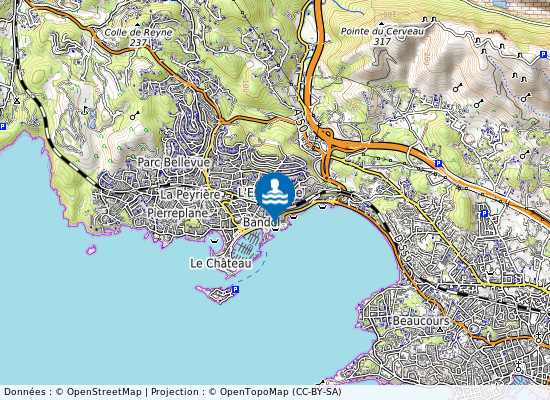
Task: Select the La Peyrière label
Action: point(190,194)
